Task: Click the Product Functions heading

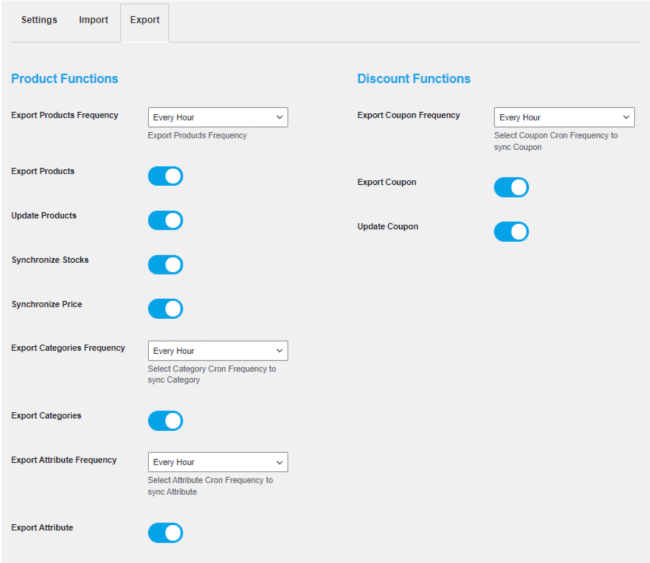Action: pos(64,78)
